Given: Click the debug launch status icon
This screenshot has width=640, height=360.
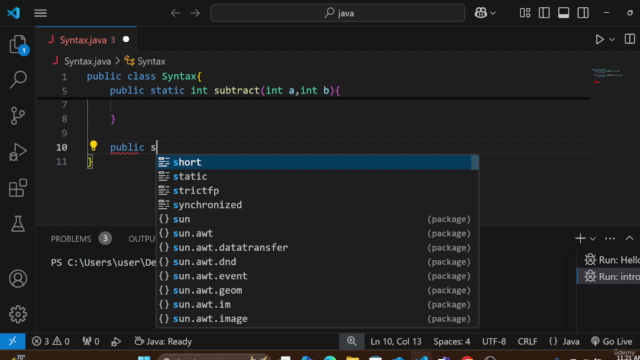Looking at the screenshot, I should coord(116,341).
